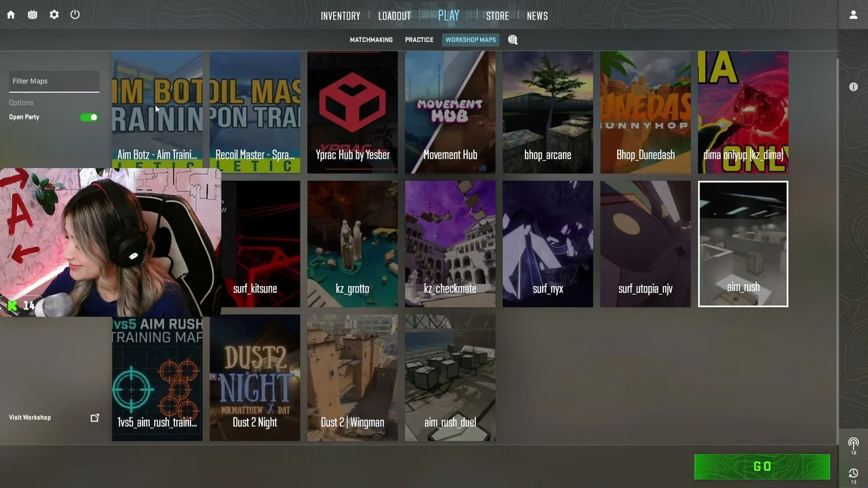Viewport: 868px width, 488px height.
Task: Focus the Filter Maps search field
Action: 54,81
